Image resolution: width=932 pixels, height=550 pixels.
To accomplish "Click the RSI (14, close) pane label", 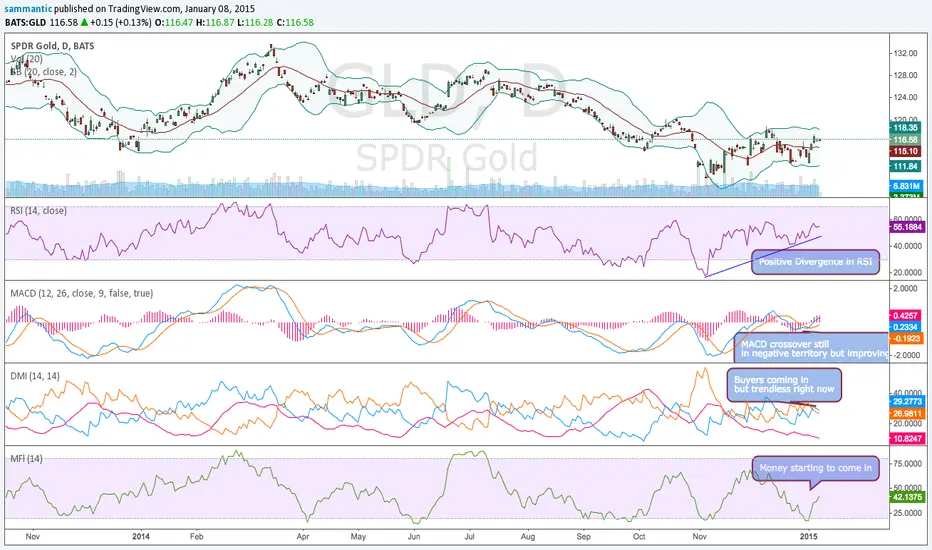I will pos(39,210).
